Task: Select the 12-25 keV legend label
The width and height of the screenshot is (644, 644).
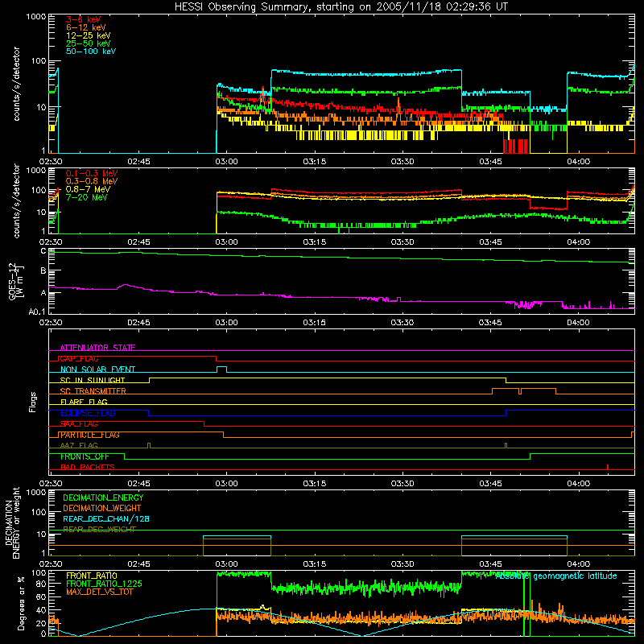Action: click(88, 35)
